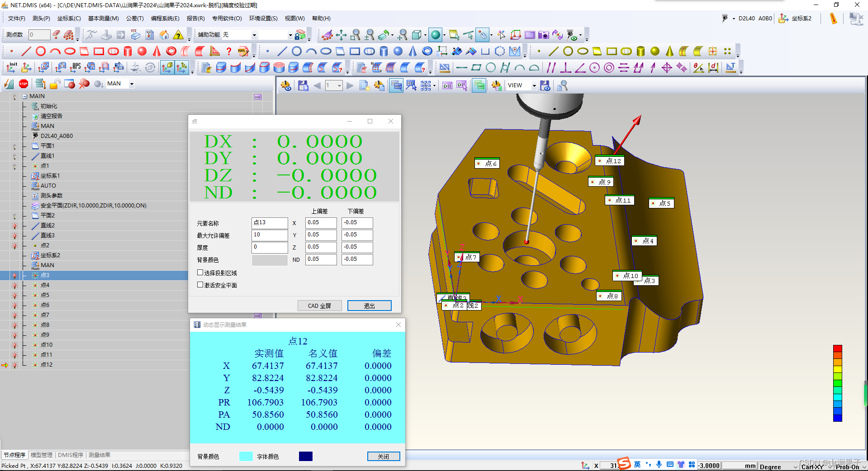The width and height of the screenshot is (868, 471).
Task: Select the blue sphere construction tool
Action: (x=398, y=51)
